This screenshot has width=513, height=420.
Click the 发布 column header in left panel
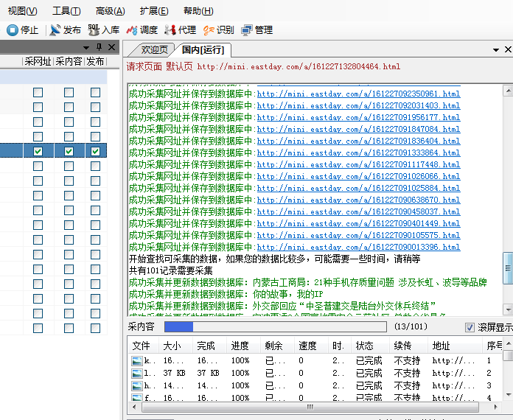click(x=95, y=61)
